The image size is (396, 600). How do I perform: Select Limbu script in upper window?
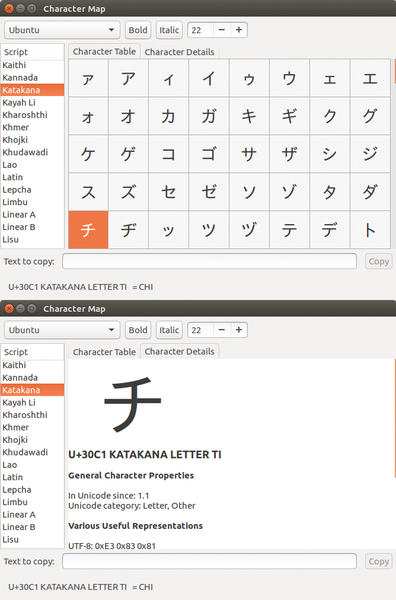(32, 202)
